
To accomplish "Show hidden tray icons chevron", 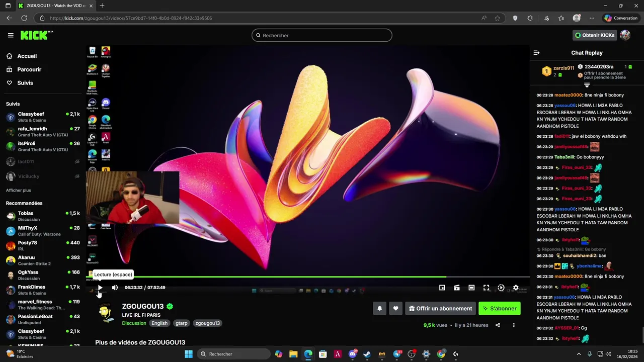I will coord(579,354).
